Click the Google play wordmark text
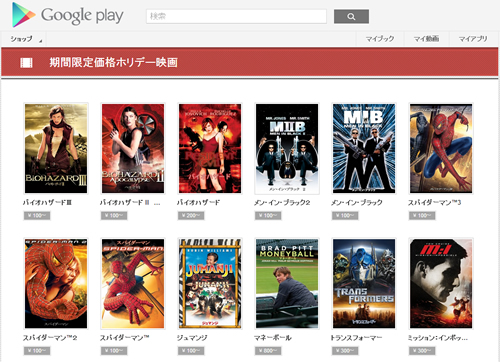500x362 pixels. (82, 16)
